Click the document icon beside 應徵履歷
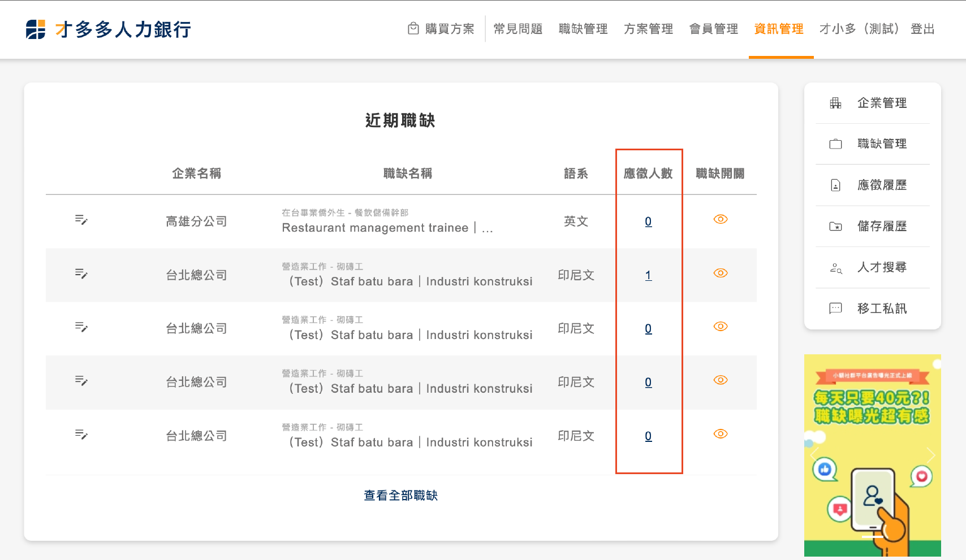 tap(835, 185)
